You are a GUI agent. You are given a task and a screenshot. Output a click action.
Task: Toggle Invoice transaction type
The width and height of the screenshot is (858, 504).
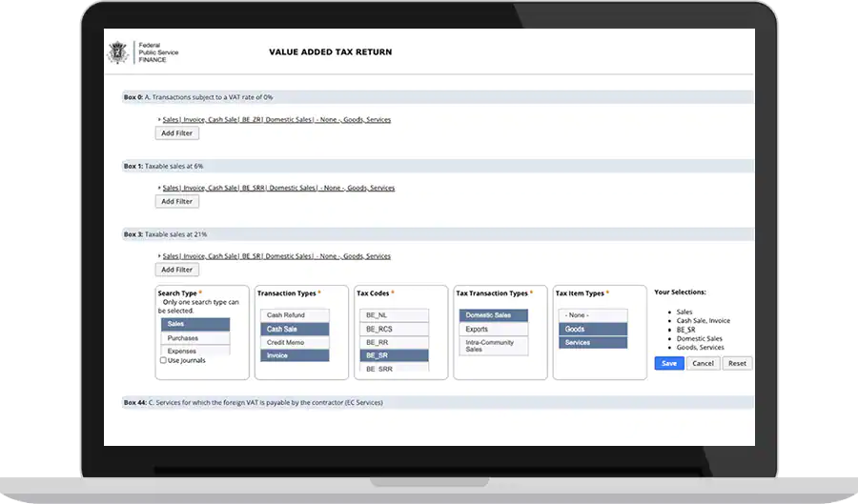tap(295, 356)
